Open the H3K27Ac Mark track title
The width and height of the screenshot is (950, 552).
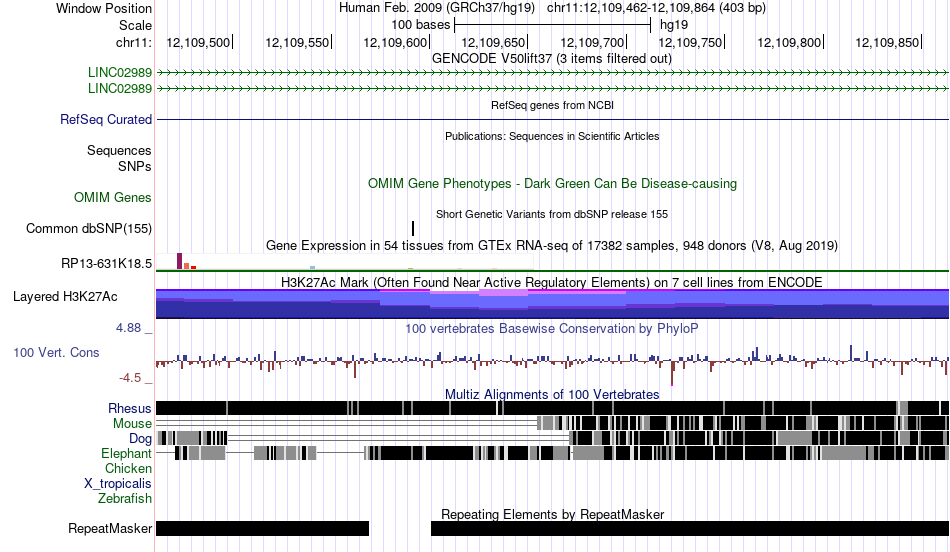(552, 282)
